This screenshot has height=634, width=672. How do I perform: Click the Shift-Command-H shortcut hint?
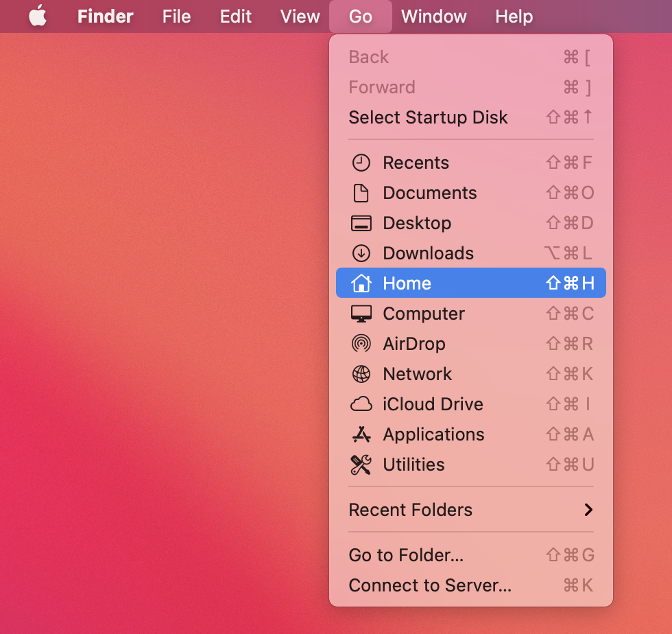point(570,283)
